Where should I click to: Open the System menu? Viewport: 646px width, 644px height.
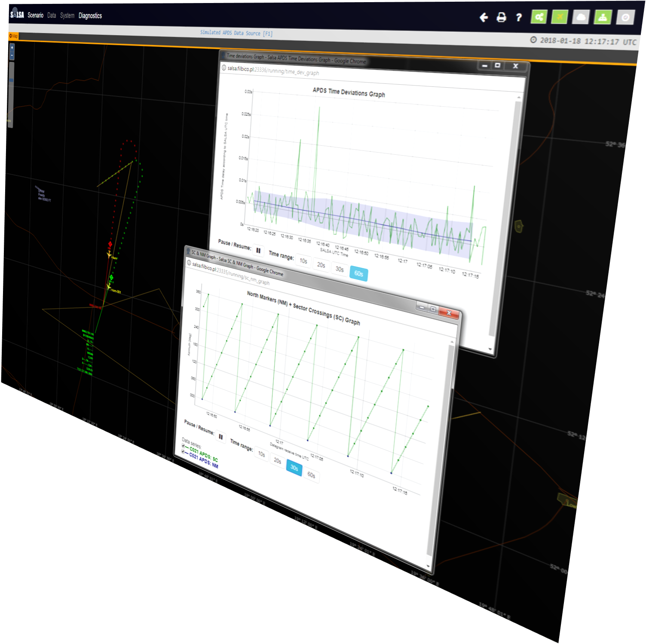pyautogui.click(x=67, y=15)
